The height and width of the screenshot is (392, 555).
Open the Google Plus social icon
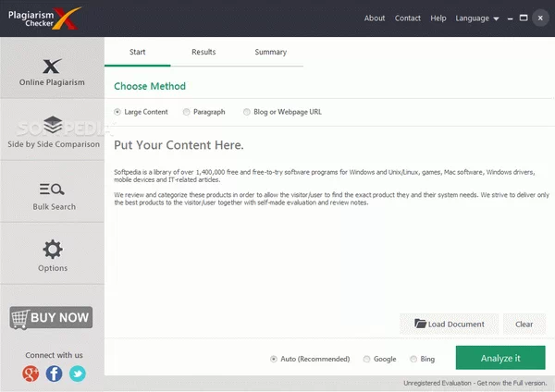[31, 374]
